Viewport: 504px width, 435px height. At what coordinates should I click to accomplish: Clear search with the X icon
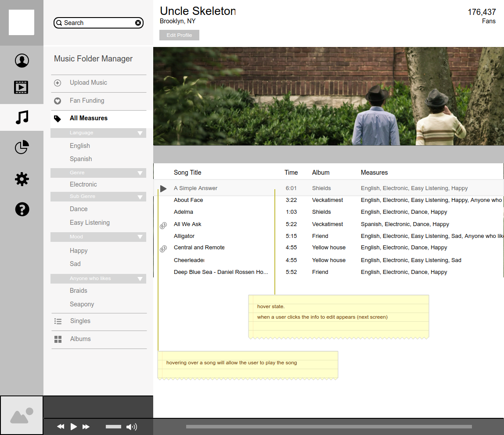coord(138,23)
